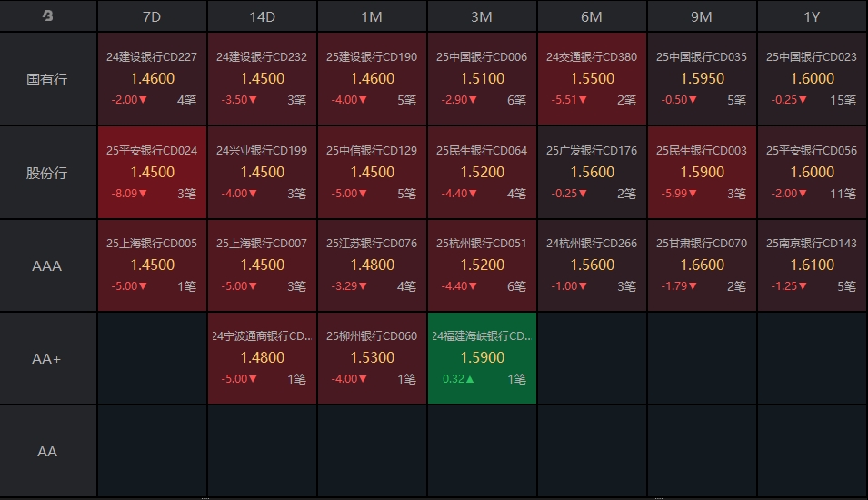Viewport: 868px width, 500px height.
Task: Open the 24建设银行CD232 cell
Action: (x=262, y=78)
